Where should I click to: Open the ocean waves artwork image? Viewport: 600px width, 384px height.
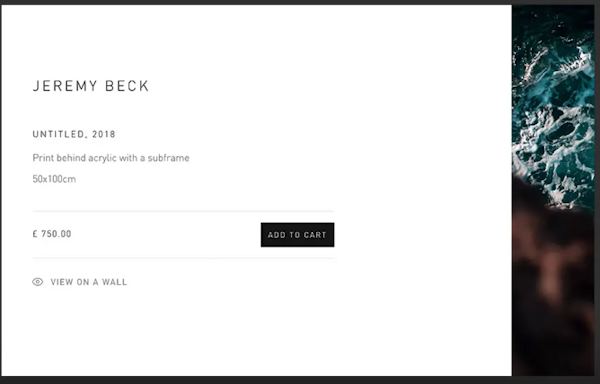pyautogui.click(x=553, y=190)
